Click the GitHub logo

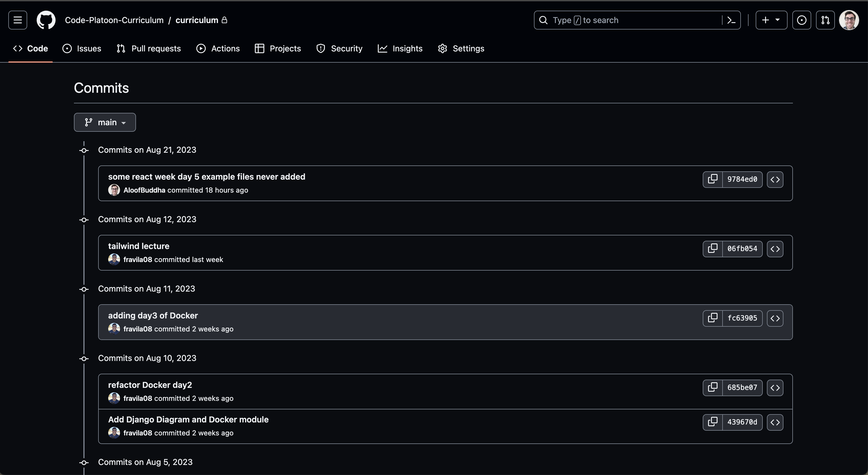click(46, 20)
